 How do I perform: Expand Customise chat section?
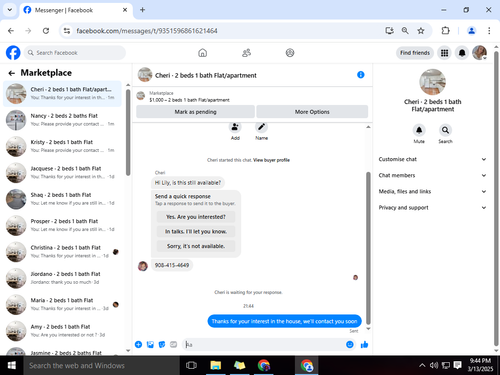(x=432, y=159)
